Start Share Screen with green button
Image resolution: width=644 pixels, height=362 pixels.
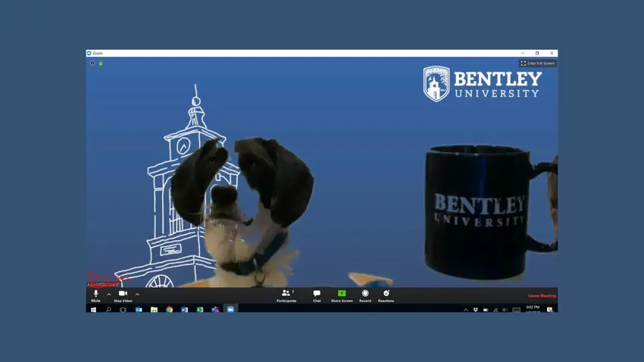[342, 295]
